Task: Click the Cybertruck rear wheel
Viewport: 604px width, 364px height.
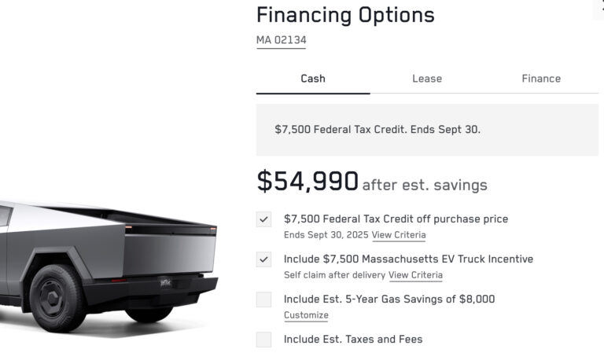Action: click(x=57, y=298)
